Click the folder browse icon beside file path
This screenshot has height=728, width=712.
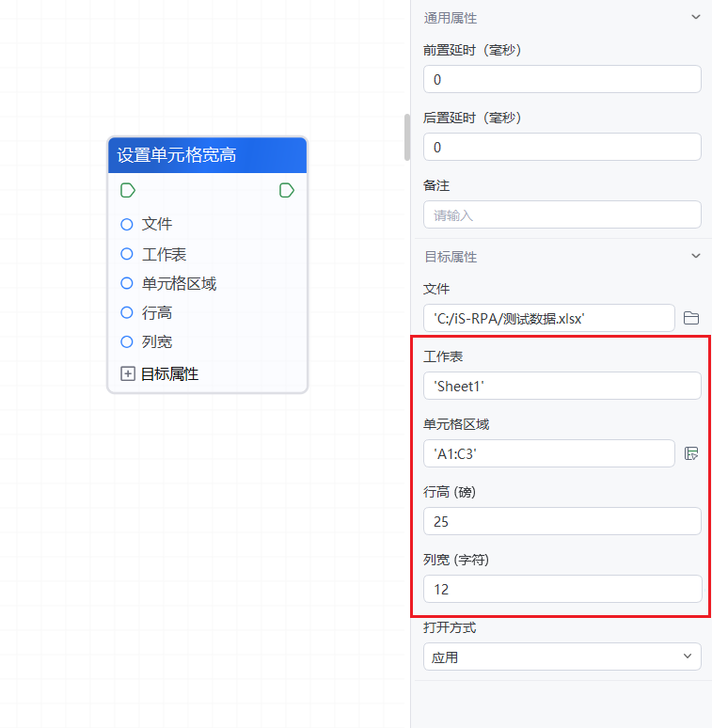[x=691, y=318]
